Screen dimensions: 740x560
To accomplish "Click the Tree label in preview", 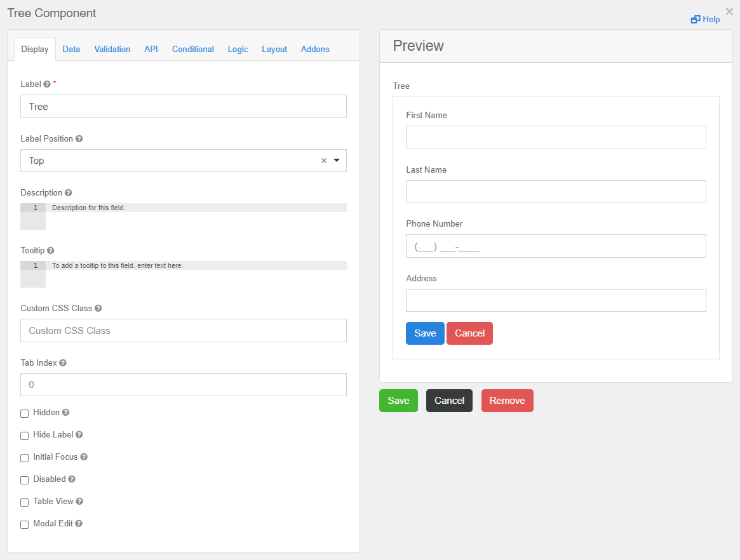I will 401,86.
